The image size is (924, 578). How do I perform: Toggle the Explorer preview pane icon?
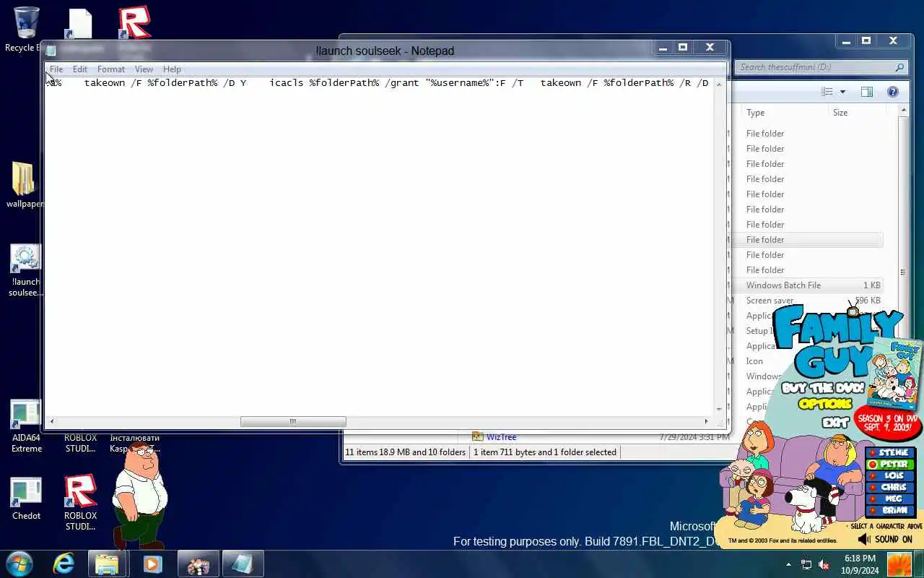(867, 92)
